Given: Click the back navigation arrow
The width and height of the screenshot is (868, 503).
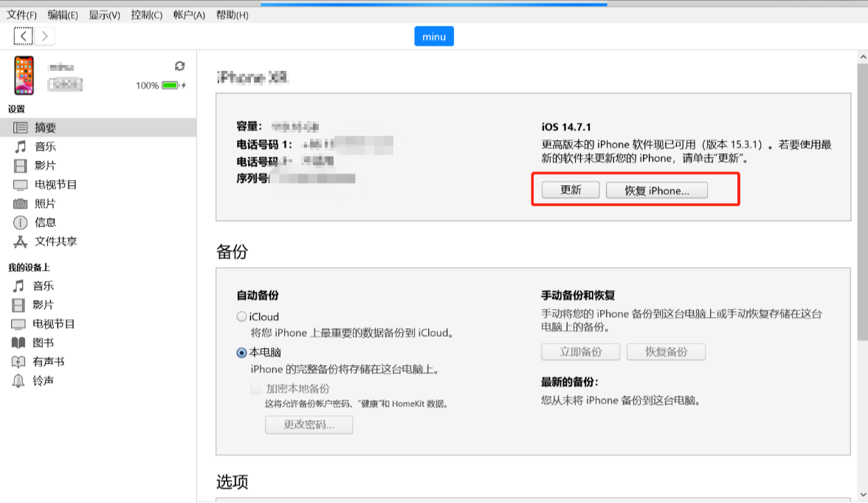Looking at the screenshot, I should (x=24, y=37).
